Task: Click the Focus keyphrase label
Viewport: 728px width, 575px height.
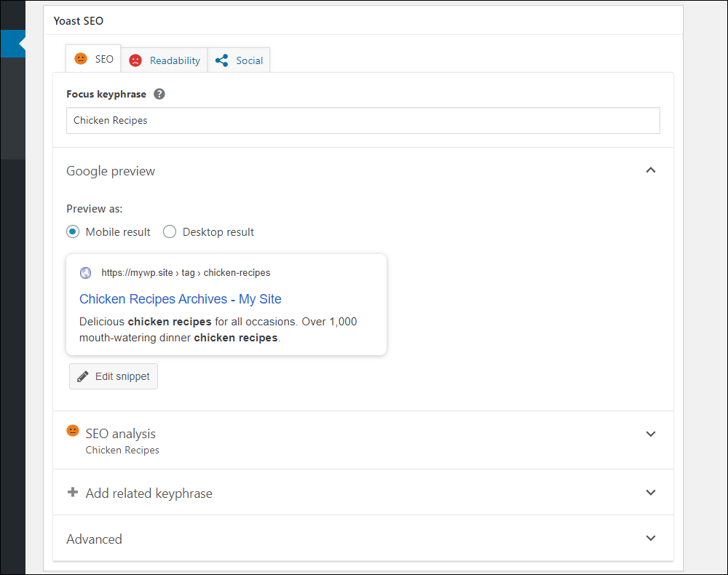Action: tap(106, 94)
